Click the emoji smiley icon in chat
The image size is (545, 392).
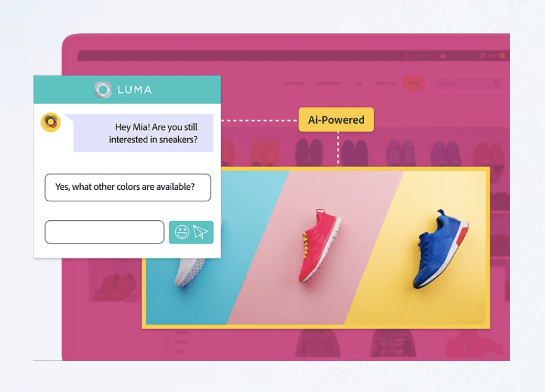point(182,232)
